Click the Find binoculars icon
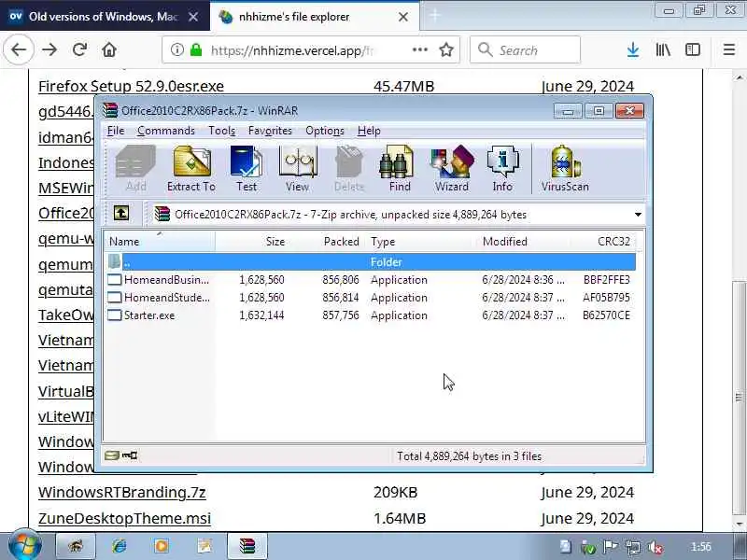747x560 pixels. click(x=400, y=169)
